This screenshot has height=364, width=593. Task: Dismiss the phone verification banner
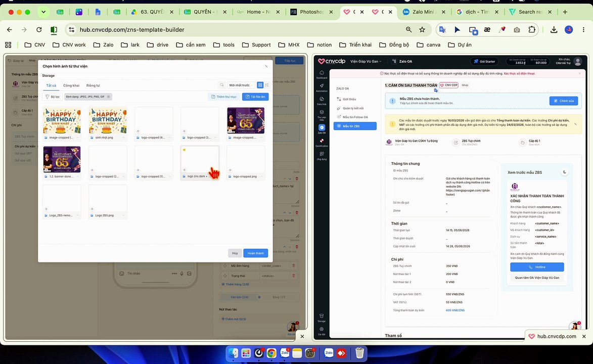[580, 73]
